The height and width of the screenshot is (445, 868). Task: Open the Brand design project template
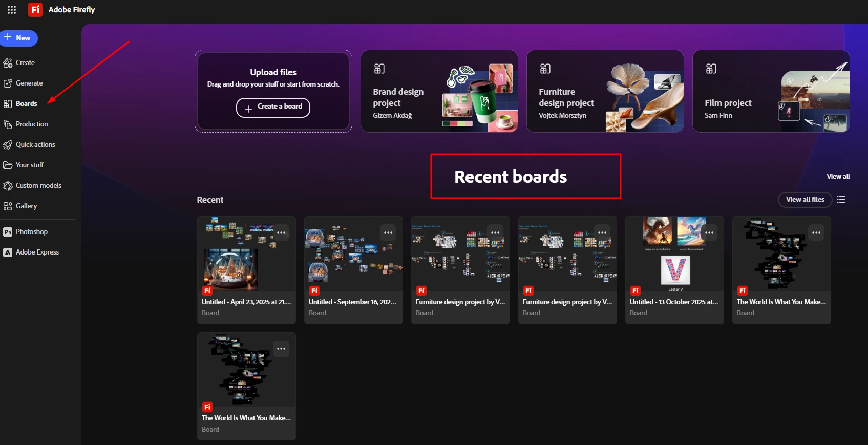[x=439, y=91]
